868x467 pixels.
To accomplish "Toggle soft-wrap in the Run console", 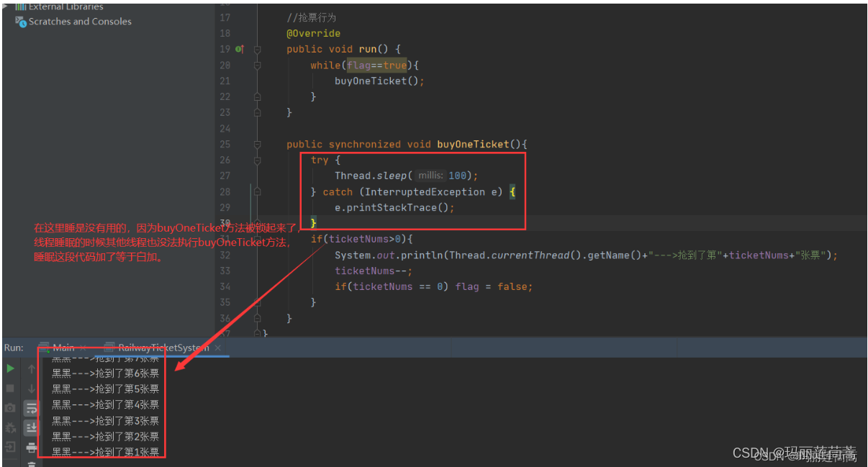I will pyautogui.click(x=31, y=407).
